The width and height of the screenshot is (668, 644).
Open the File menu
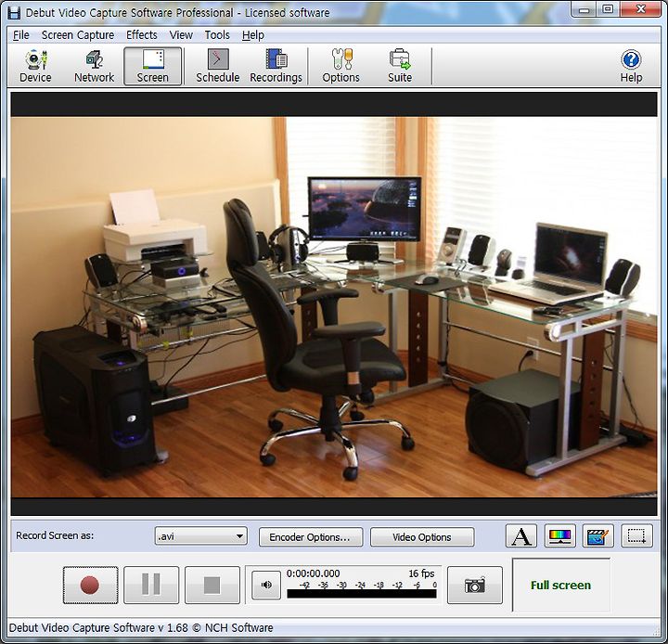tap(20, 35)
